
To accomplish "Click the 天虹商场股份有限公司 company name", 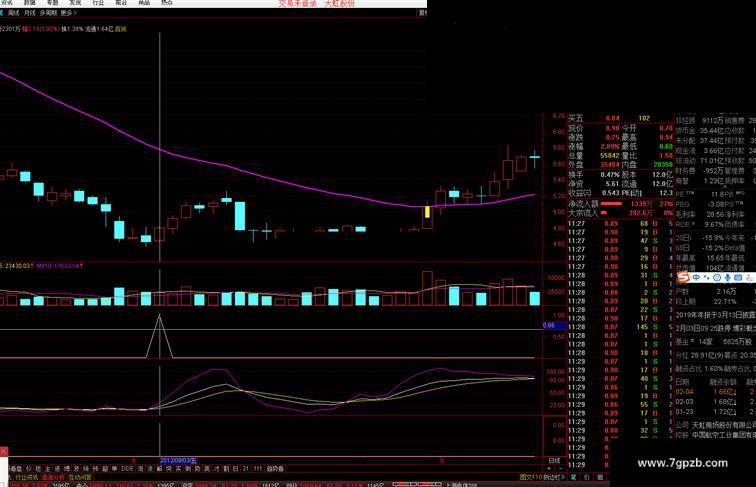I will pos(724,425).
